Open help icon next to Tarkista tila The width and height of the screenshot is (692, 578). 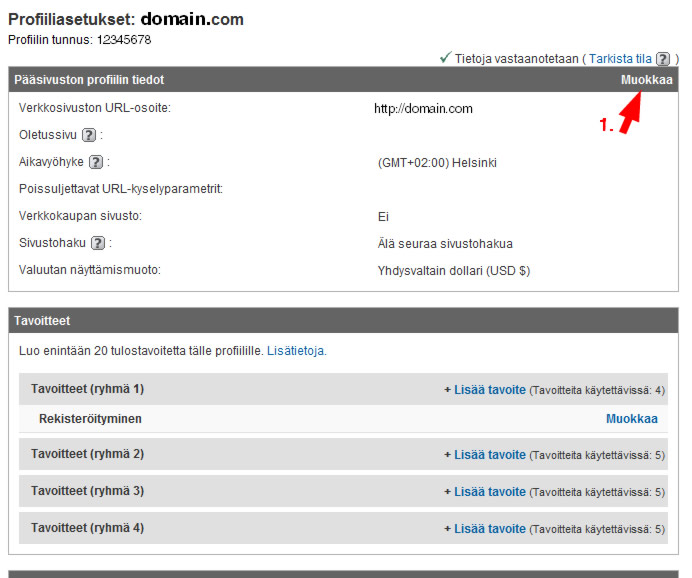click(662, 59)
